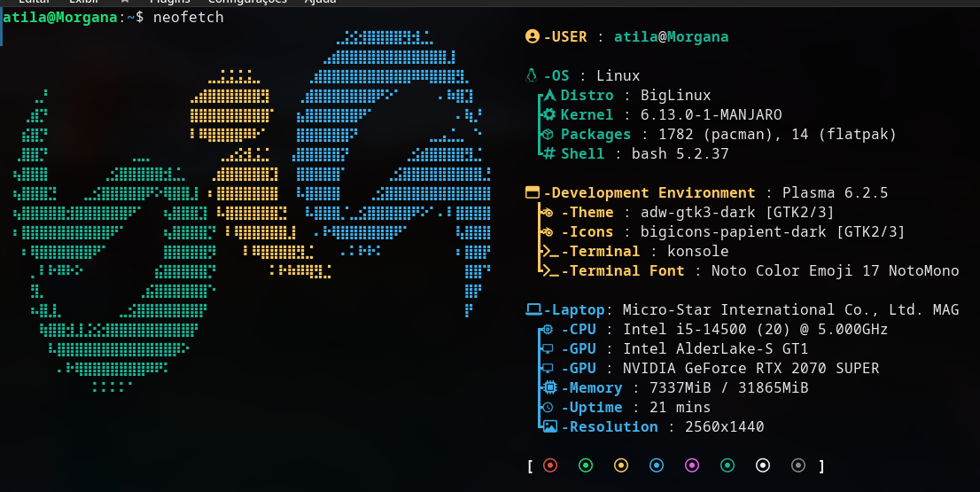Click the magenta color dot
This screenshot has height=492, width=980.
[x=692, y=465]
